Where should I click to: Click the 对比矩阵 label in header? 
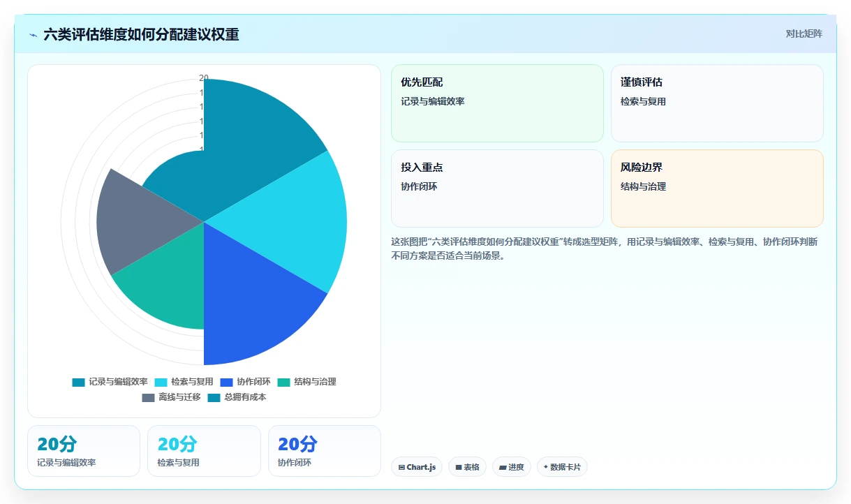pos(804,34)
